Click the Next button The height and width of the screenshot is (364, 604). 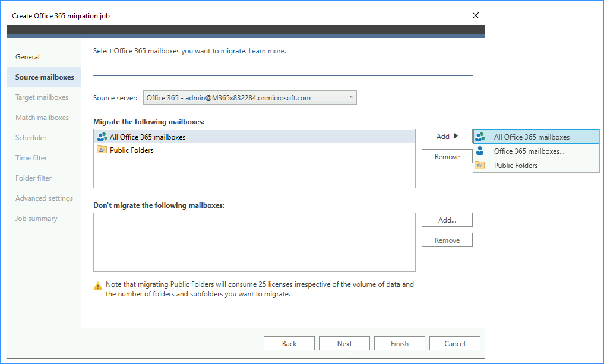pos(344,343)
